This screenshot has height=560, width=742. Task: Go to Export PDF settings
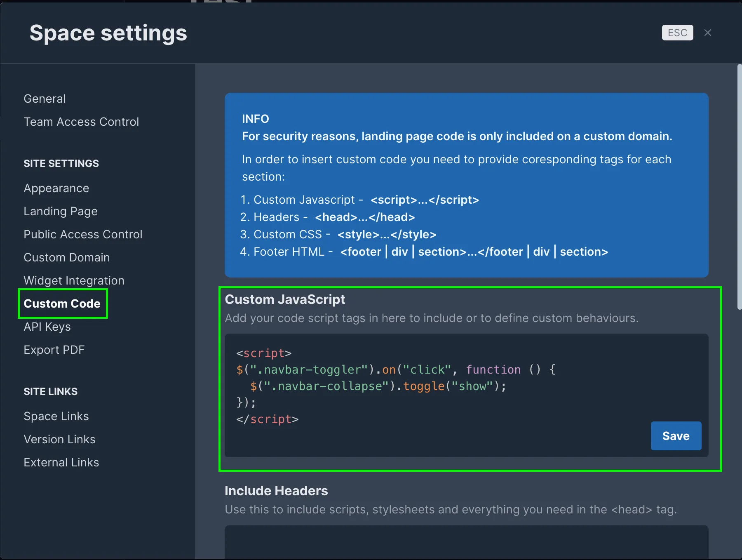point(54,350)
